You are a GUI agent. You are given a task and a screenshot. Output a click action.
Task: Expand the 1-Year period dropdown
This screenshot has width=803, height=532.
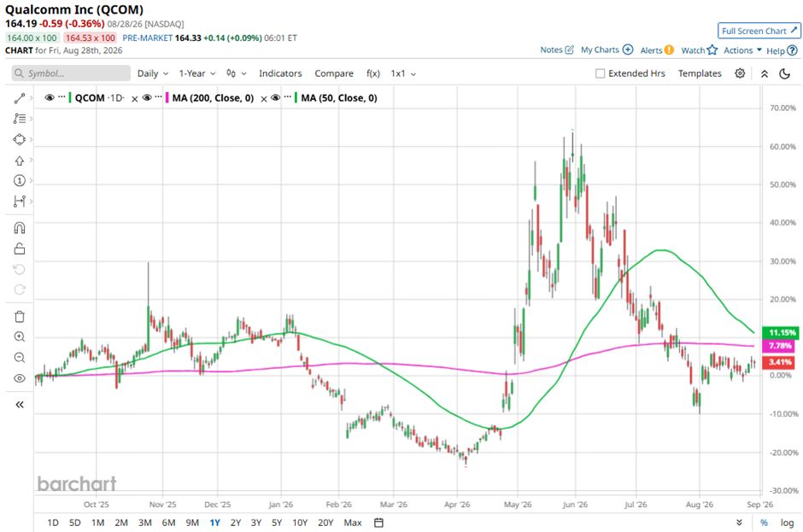click(197, 73)
